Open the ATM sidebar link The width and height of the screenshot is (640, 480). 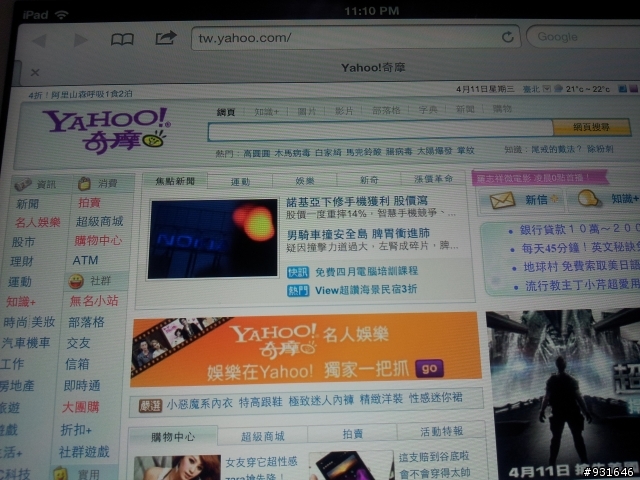click(x=85, y=260)
